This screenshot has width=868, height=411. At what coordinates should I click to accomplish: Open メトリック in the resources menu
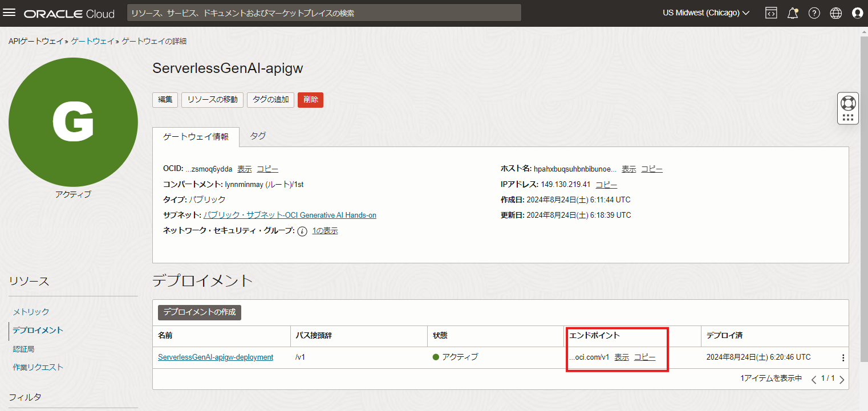coord(31,312)
